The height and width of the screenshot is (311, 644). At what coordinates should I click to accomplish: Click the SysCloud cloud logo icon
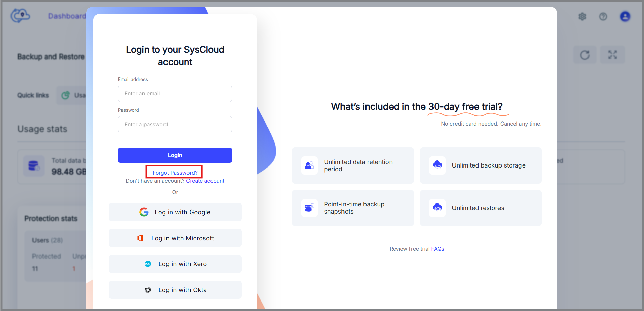[20, 16]
